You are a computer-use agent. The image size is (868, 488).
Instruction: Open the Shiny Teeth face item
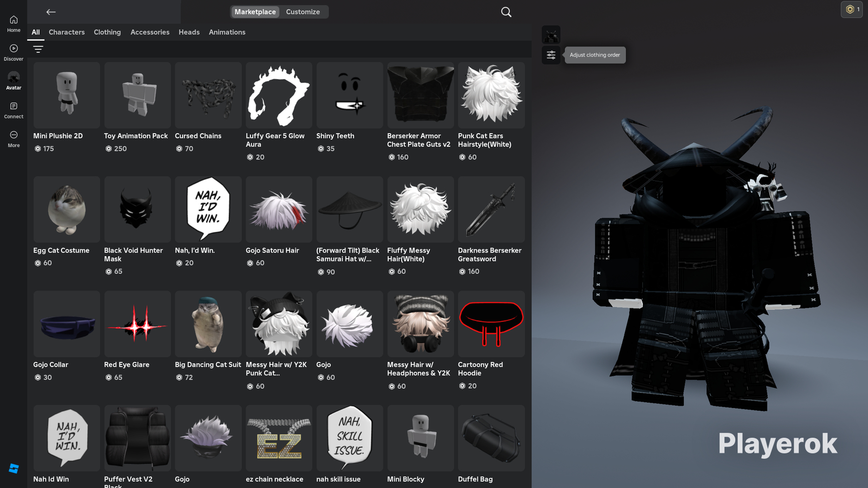tap(350, 95)
